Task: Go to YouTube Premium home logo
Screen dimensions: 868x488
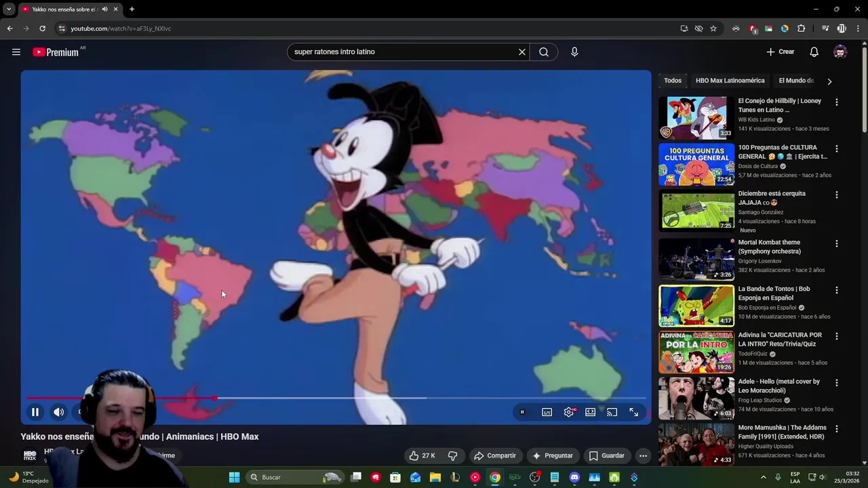Action: (56, 52)
